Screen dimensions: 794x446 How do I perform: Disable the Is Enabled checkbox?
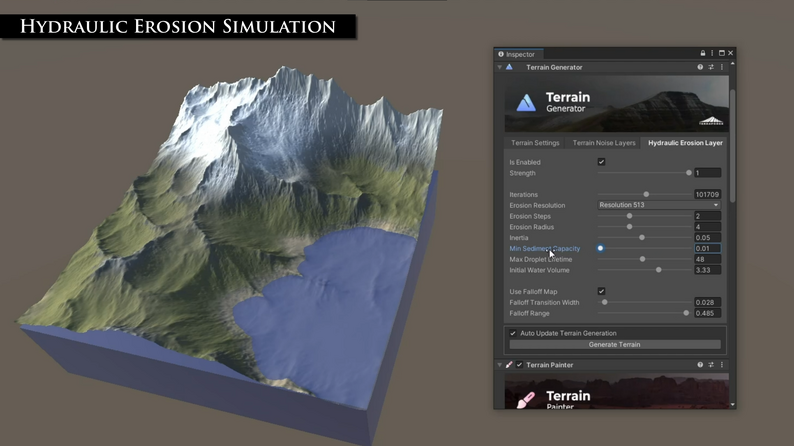[602, 162]
